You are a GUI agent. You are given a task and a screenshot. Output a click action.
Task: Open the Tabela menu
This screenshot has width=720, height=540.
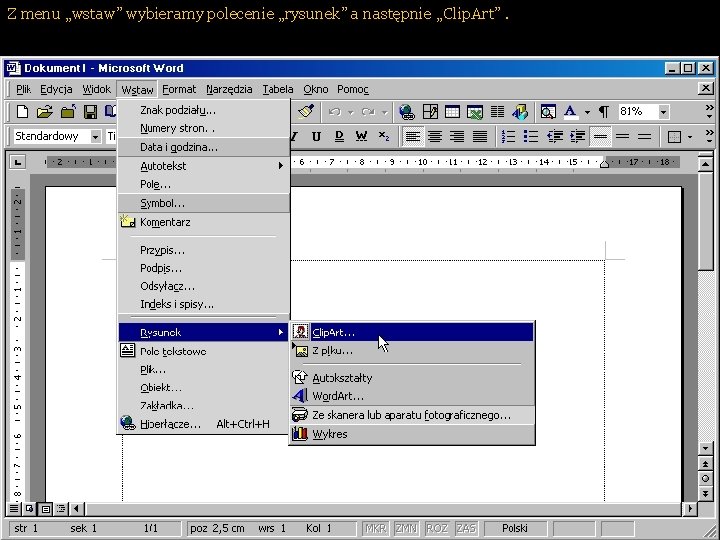278,89
